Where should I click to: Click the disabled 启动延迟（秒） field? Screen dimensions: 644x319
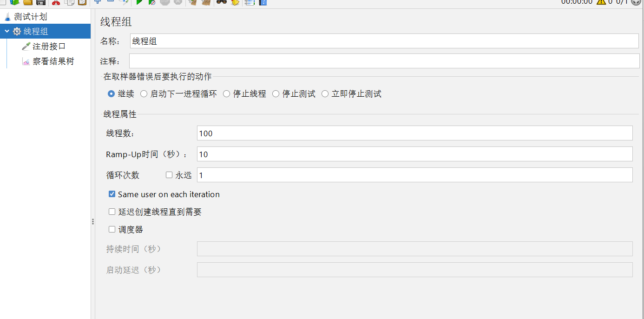pos(415,270)
